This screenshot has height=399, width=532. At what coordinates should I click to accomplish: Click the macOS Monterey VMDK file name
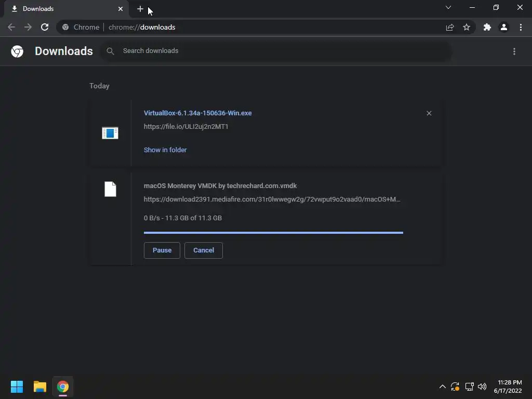(220, 186)
